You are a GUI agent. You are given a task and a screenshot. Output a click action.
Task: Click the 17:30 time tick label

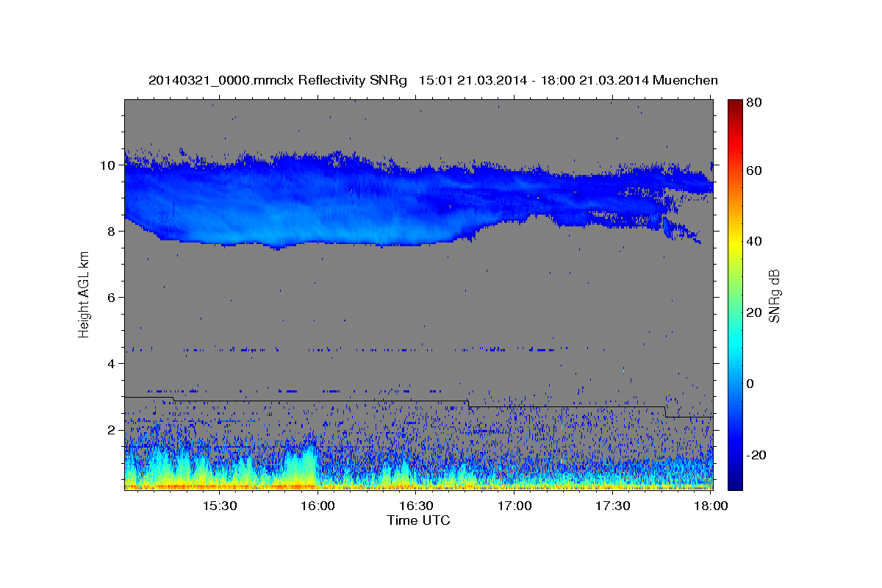[613, 506]
